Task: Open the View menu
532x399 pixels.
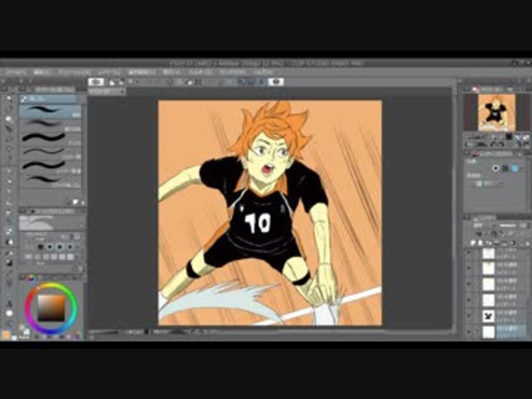Action: [x=171, y=72]
